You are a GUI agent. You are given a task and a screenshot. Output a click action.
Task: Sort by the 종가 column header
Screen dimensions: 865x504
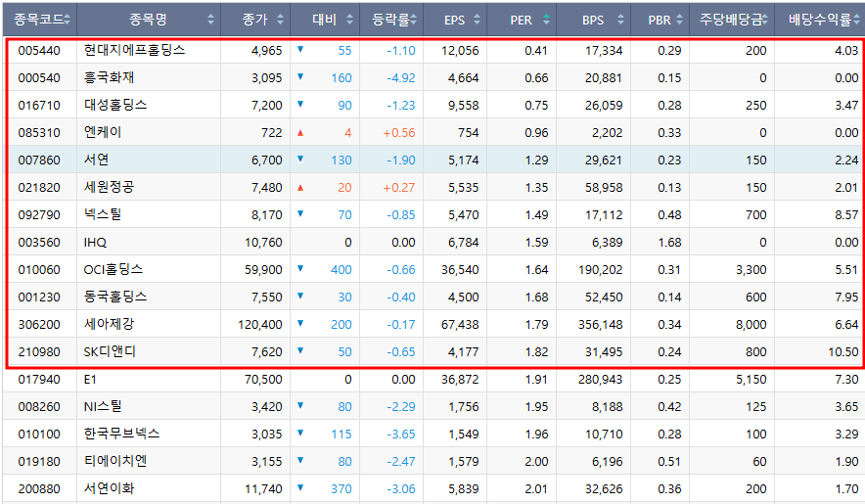255,20
